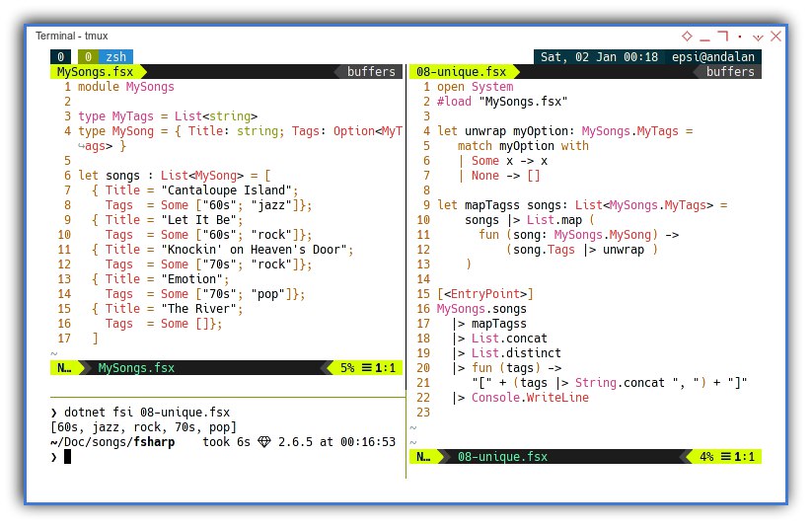Select the 08-unique.fsx buffer tab at top
This screenshot has height=529, width=812.
[461, 71]
